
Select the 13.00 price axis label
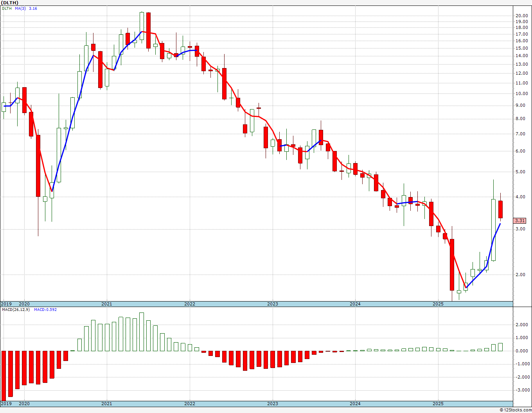tap(521, 64)
